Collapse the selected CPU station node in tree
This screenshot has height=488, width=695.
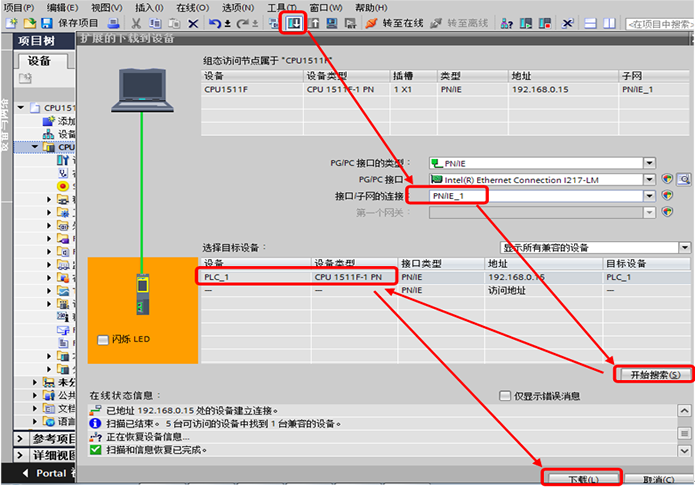pos(35,146)
